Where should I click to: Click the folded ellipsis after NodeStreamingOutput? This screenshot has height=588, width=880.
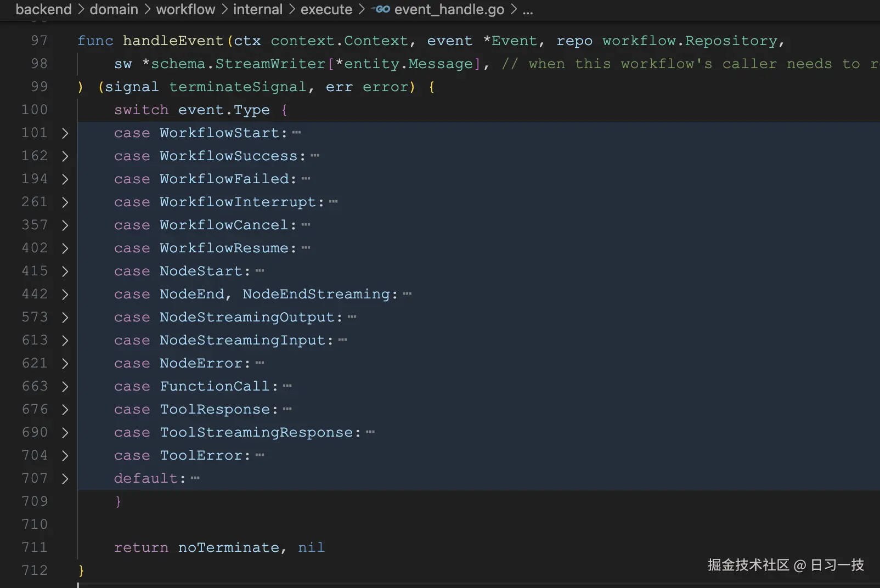[352, 317]
